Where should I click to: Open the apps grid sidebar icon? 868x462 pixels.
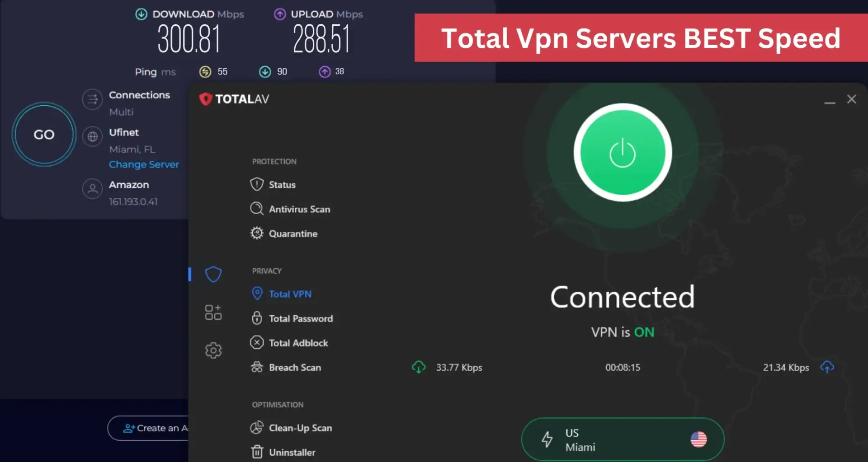[x=213, y=312]
